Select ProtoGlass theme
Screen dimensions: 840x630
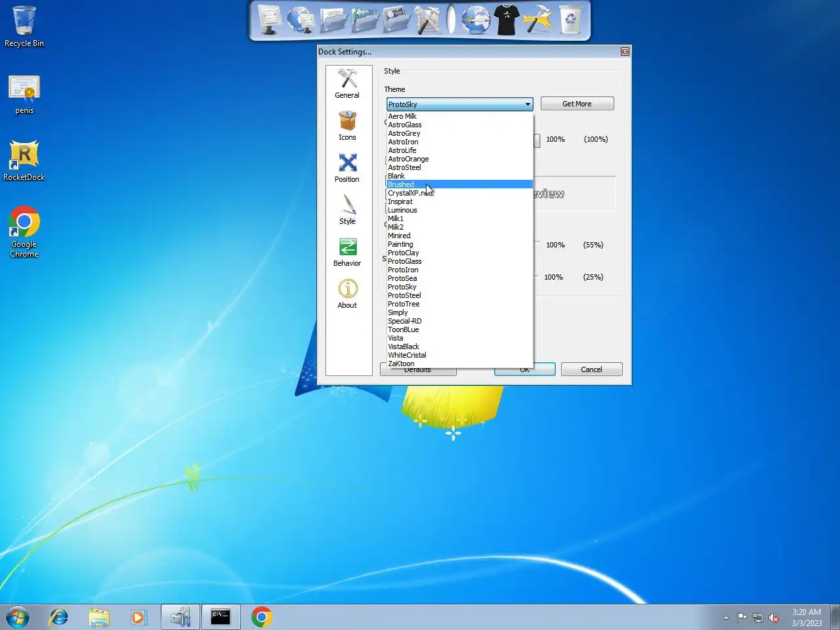[x=459, y=261]
